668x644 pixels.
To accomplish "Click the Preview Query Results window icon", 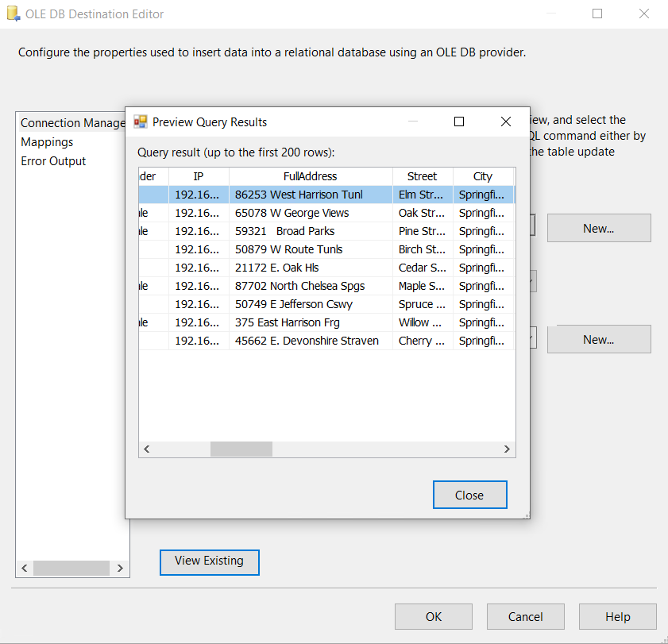I will (x=141, y=121).
